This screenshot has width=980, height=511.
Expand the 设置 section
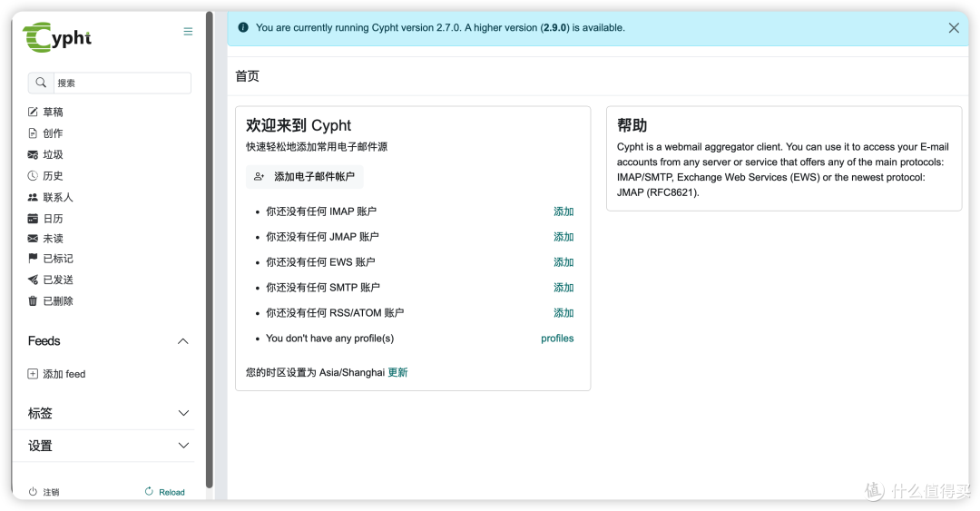tap(183, 446)
